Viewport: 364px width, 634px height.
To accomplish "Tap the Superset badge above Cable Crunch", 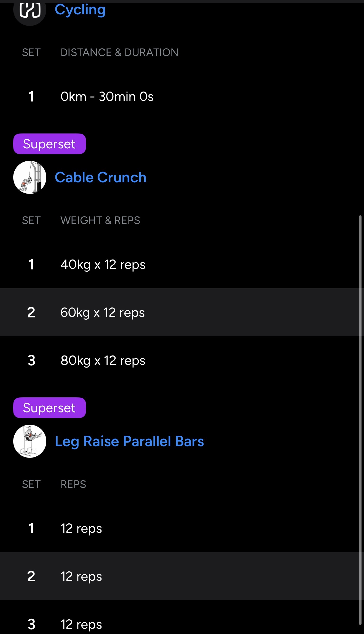I will [50, 144].
